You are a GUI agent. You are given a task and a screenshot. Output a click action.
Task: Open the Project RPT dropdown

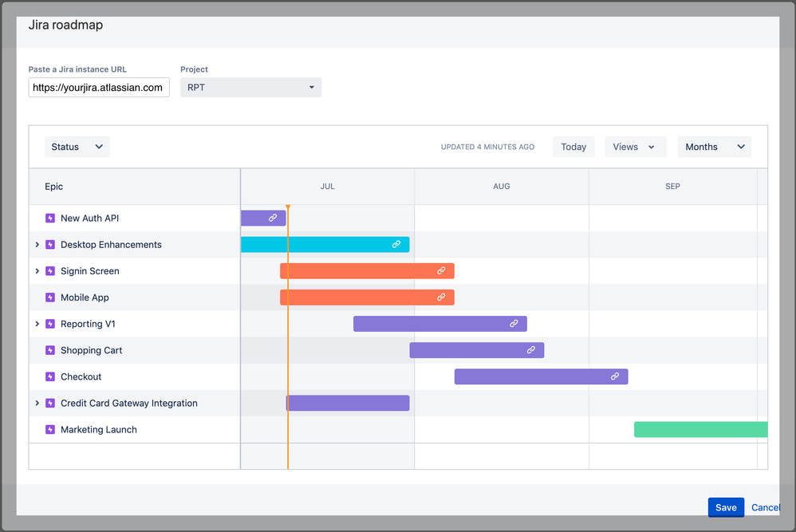(x=250, y=87)
